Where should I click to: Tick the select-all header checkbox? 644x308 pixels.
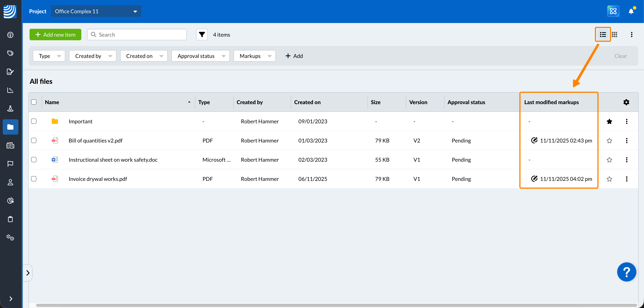(x=34, y=102)
